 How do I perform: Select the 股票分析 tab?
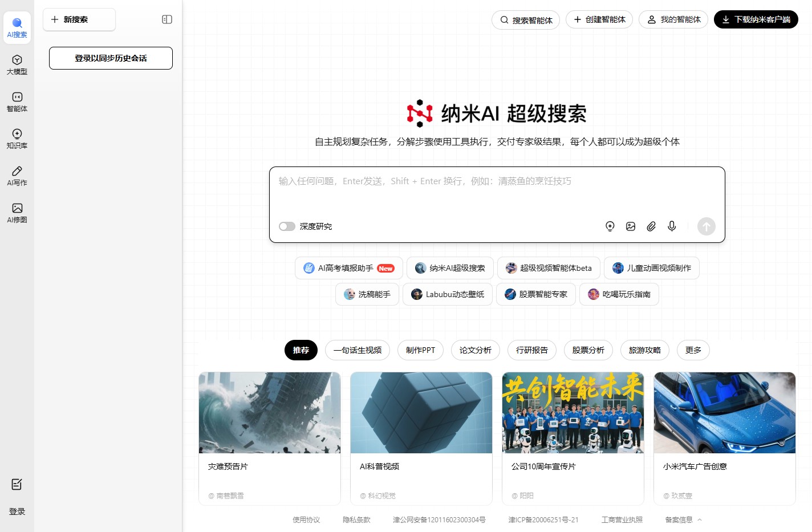(x=588, y=350)
